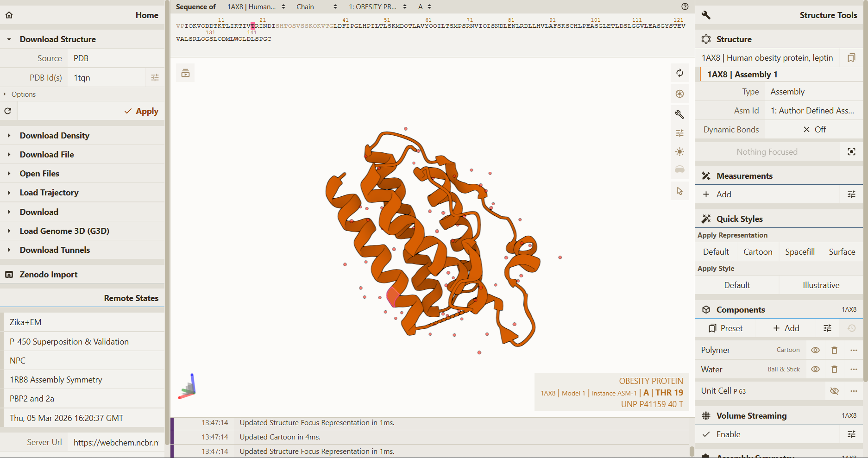Open more options for Water
Viewport: 868px width, 458px height.
[x=854, y=370]
